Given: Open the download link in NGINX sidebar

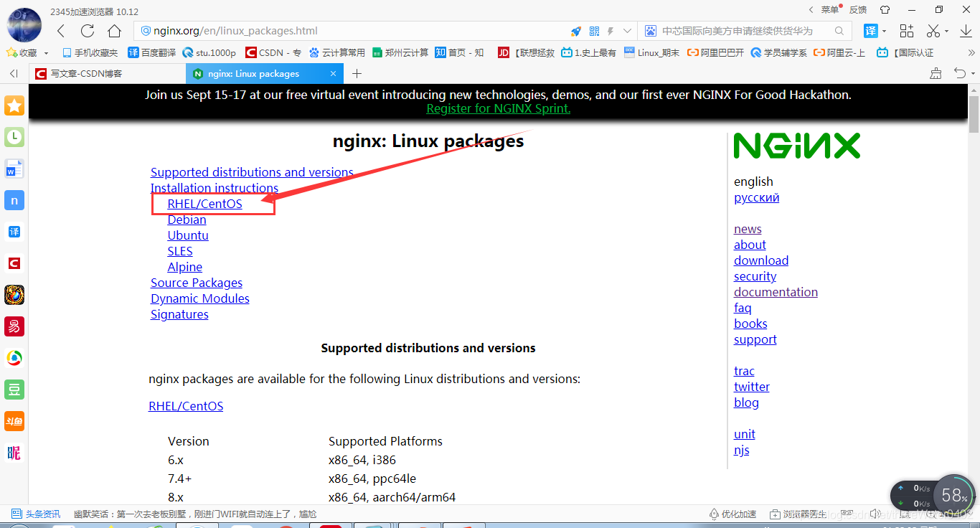Looking at the screenshot, I should pos(761,260).
